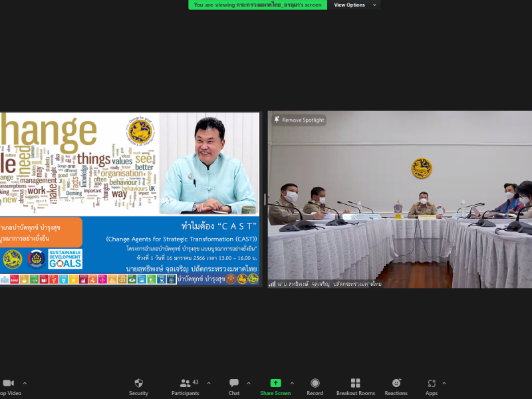Click the Remove Spotlight button
The height and width of the screenshot is (399, 532).
coord(299,120)
